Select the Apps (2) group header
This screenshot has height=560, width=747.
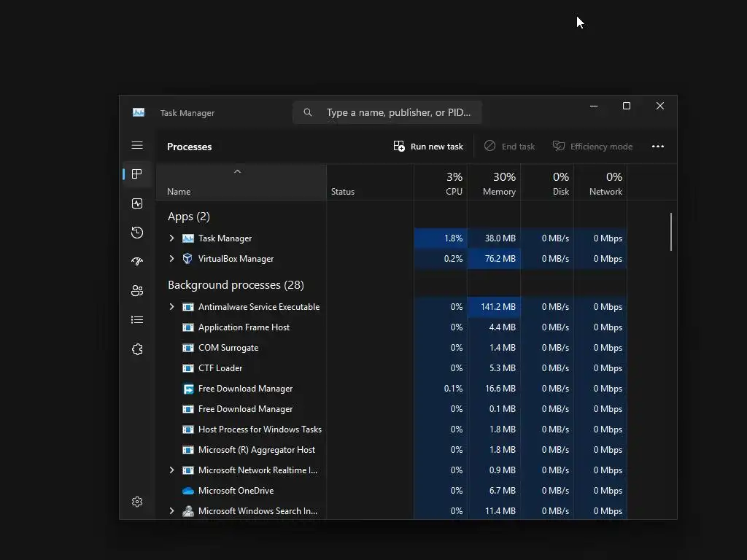pyautogui.click(x=189, y=217)
